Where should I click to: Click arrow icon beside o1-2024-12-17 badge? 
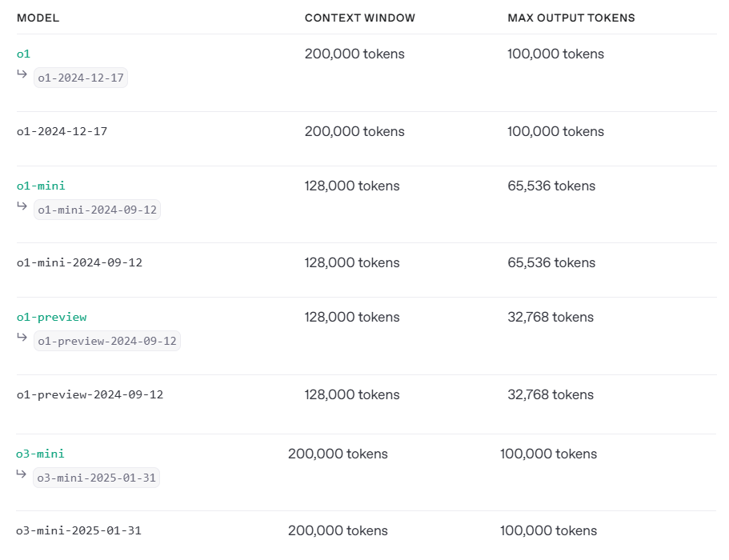pos(22,74)
